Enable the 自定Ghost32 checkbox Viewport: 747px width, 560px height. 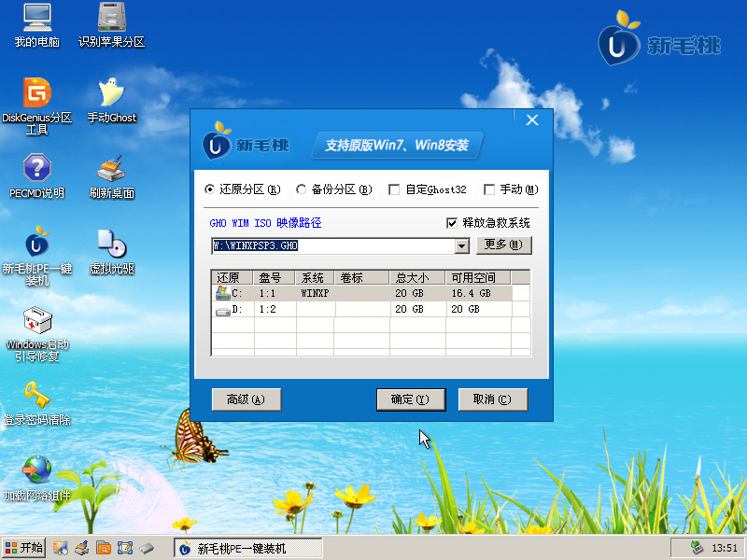click(x=394, y=189)
